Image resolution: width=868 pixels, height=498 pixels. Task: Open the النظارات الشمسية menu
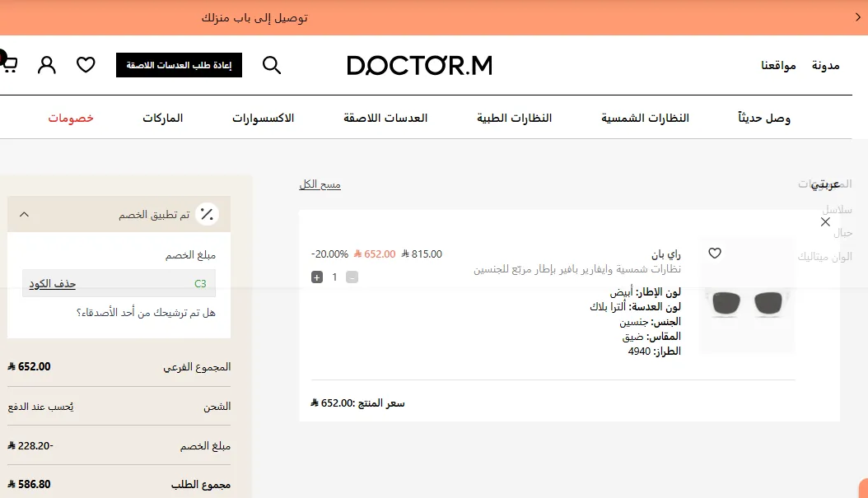[x=645, y=118]
